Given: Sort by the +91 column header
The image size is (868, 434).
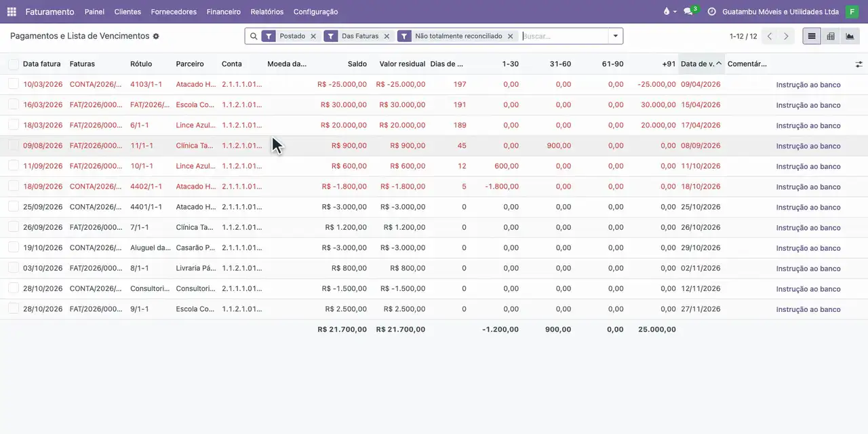Looking at the screenshot, I should tap(669, 64).
